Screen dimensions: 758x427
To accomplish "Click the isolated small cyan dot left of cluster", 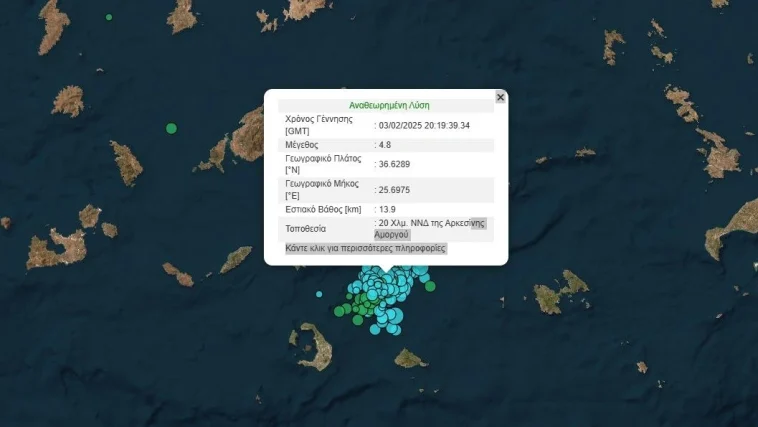I will coord(319,294).
